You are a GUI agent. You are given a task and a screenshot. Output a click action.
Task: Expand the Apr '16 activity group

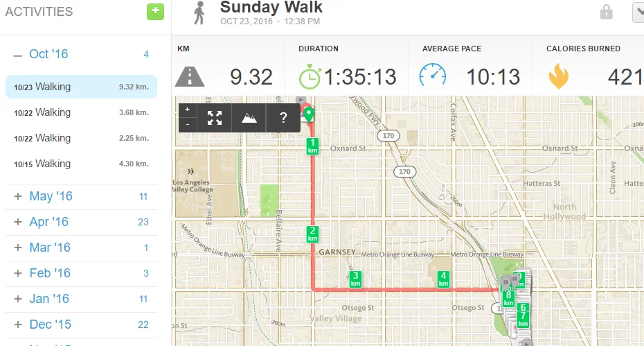click(x=18, y=222)
